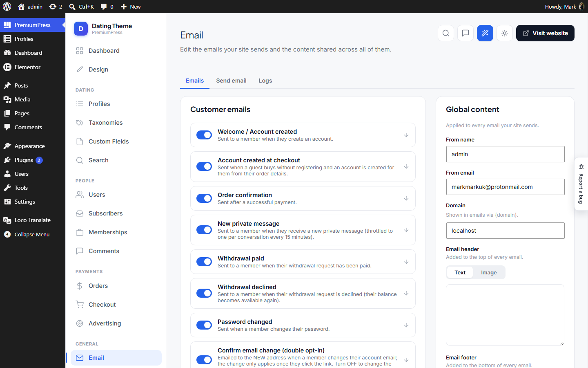Toggle New private message email switch

[x=204, y=230]
